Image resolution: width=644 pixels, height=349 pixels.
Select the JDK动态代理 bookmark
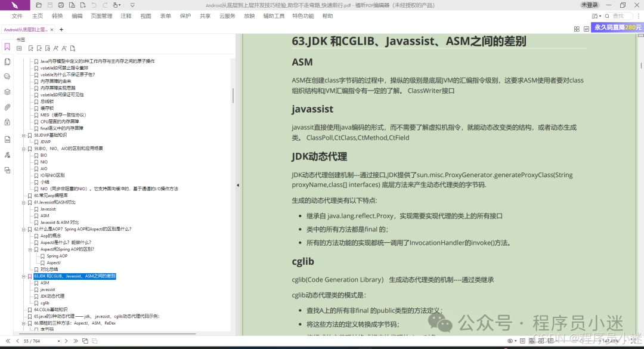pyautogui.click(x=52, y=297)
